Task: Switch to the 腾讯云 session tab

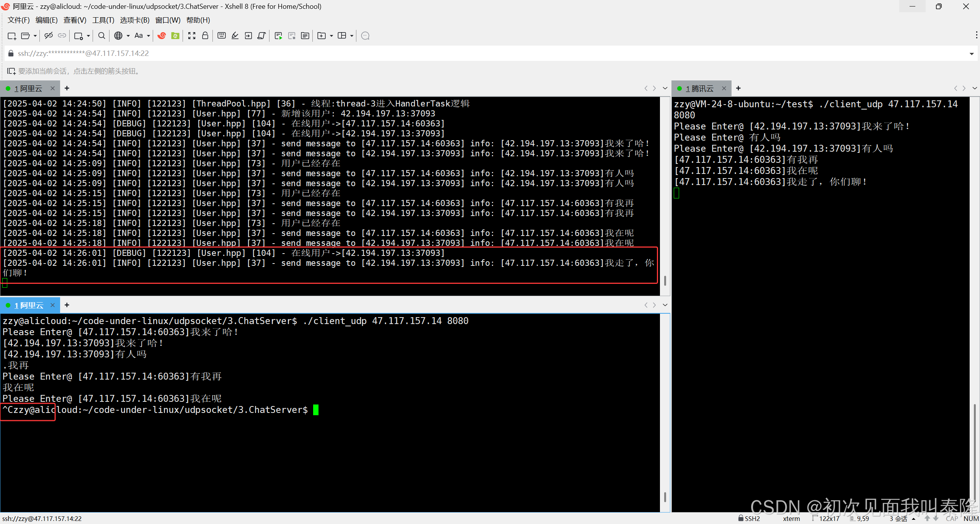Action: click(x=700, y=88)
